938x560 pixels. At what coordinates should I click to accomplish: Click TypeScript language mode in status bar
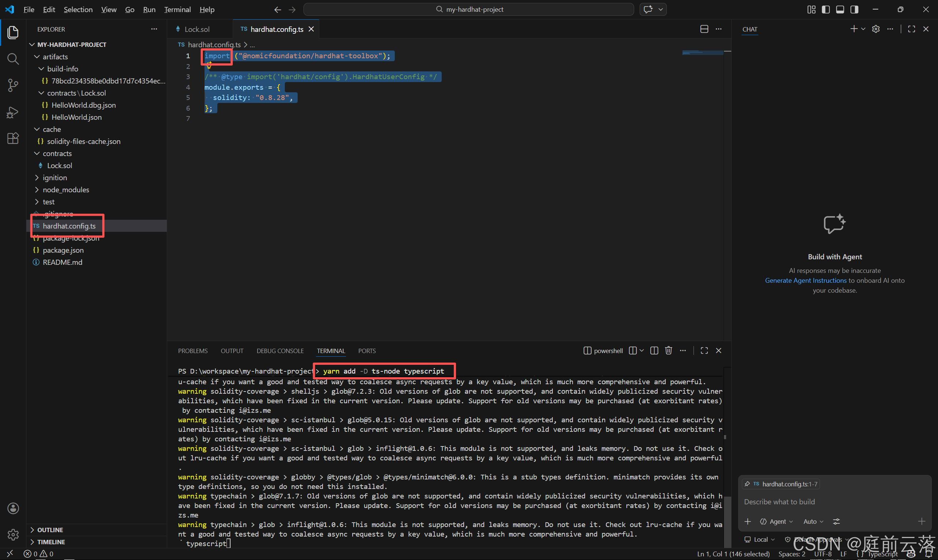pos(882,553)
